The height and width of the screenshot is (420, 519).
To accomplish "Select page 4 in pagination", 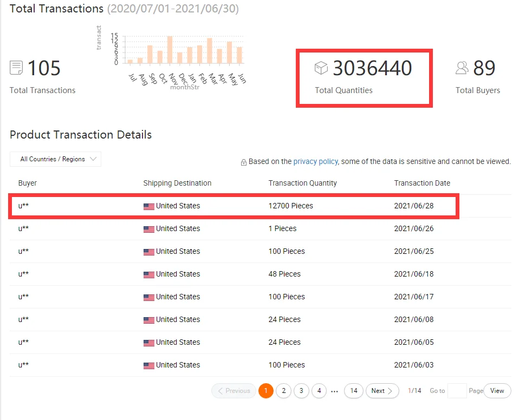I will (319, 391).
